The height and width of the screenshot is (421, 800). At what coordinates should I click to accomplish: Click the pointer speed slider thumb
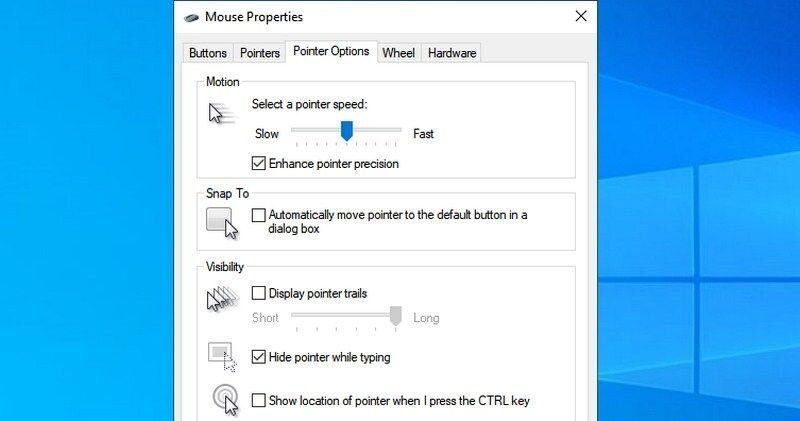pos(346,131)
